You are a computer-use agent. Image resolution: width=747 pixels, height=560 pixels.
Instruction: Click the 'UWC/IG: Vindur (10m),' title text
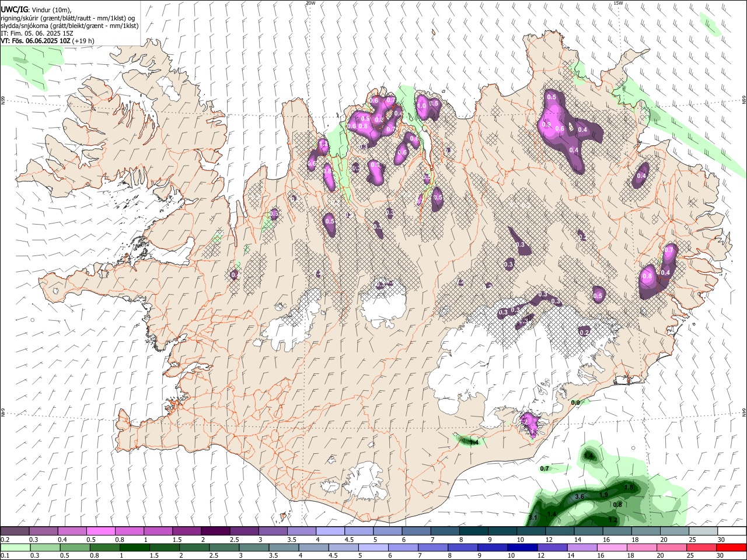tap(36, 9)
